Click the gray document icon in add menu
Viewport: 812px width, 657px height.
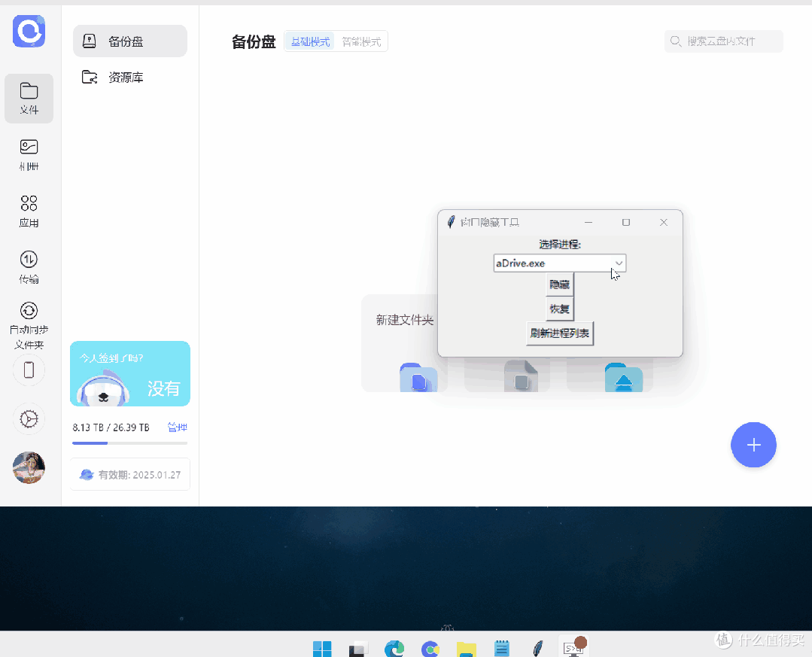521,376
